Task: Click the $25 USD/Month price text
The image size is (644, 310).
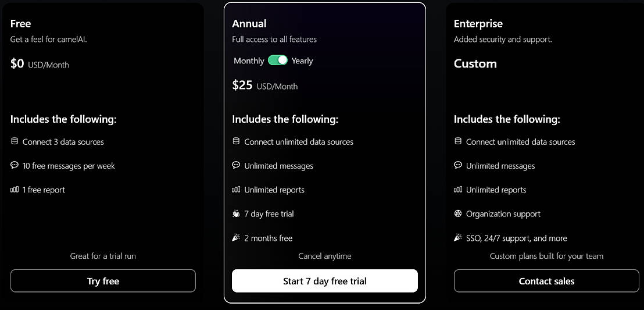Action: pyautogui.click(x=265, y=85)
